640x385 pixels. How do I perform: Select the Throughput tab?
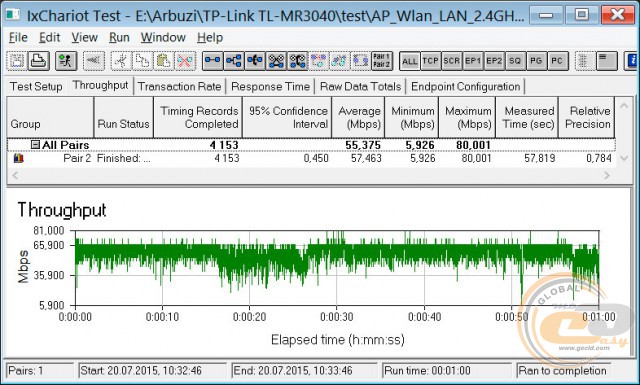pyautogui.click(x=100, y=85)
